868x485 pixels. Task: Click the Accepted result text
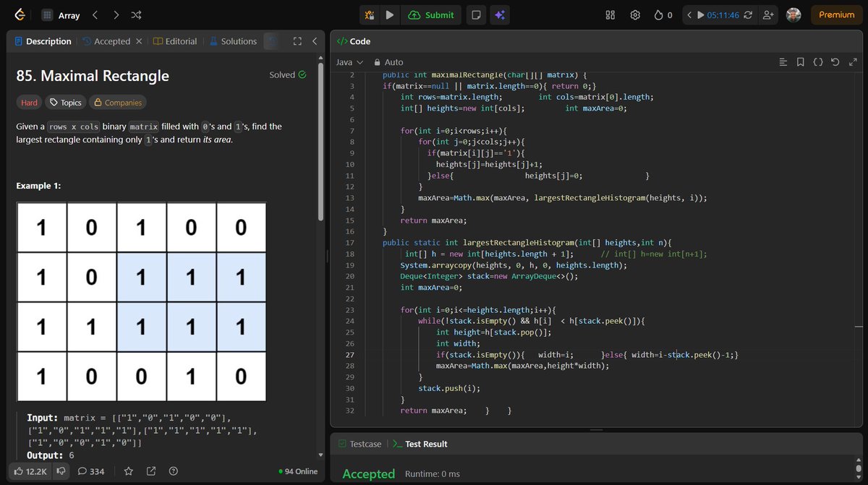(369, 474)
